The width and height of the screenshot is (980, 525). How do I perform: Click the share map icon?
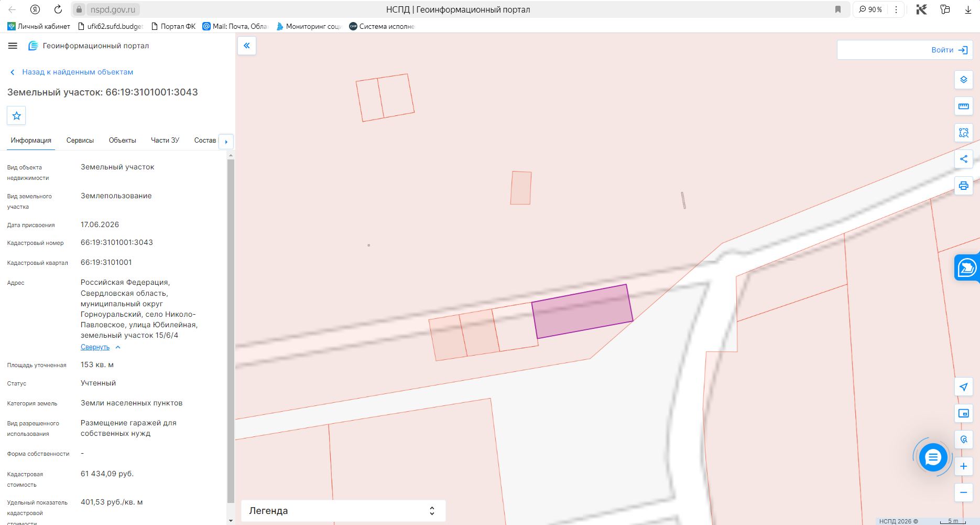tap(963, 159)
